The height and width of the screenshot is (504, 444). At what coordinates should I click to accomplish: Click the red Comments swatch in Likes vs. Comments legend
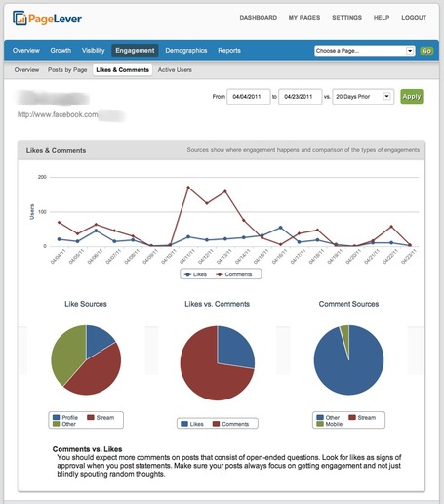tap(216, 424)
